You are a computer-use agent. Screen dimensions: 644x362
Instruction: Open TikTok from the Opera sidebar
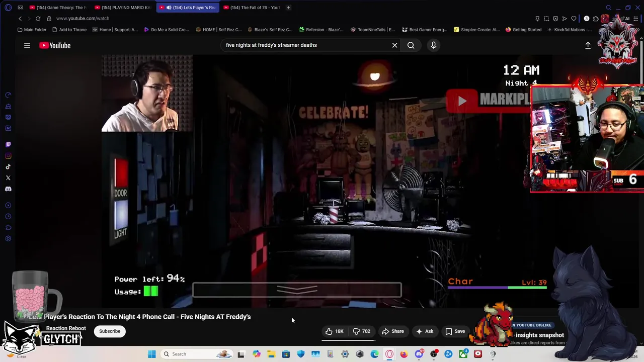coord(8,167)
